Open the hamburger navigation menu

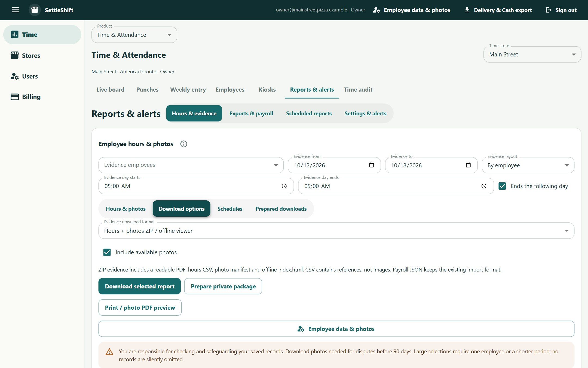[16, 10]
